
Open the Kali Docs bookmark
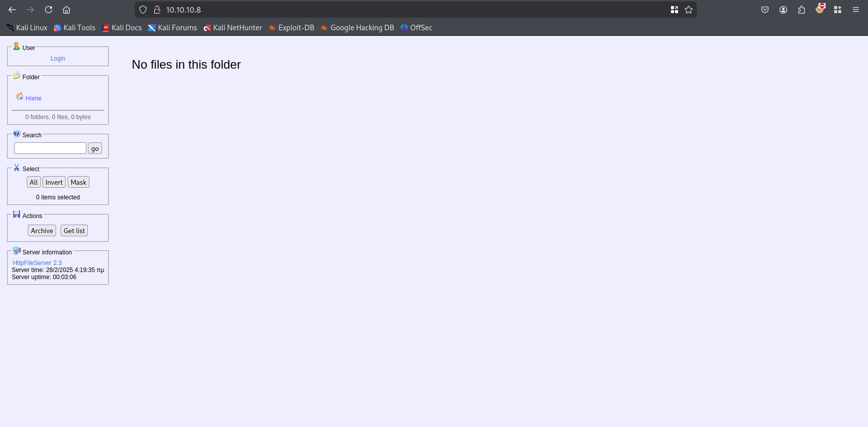pos(122,28)
